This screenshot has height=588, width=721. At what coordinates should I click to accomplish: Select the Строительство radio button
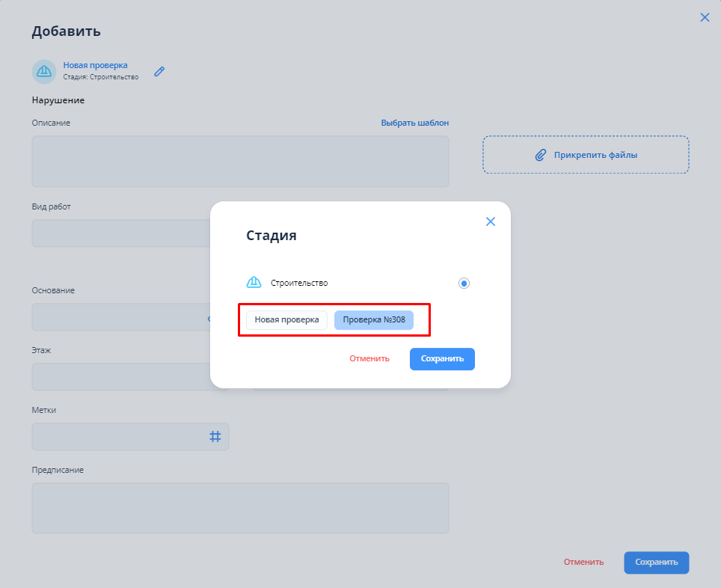(464, 284)
